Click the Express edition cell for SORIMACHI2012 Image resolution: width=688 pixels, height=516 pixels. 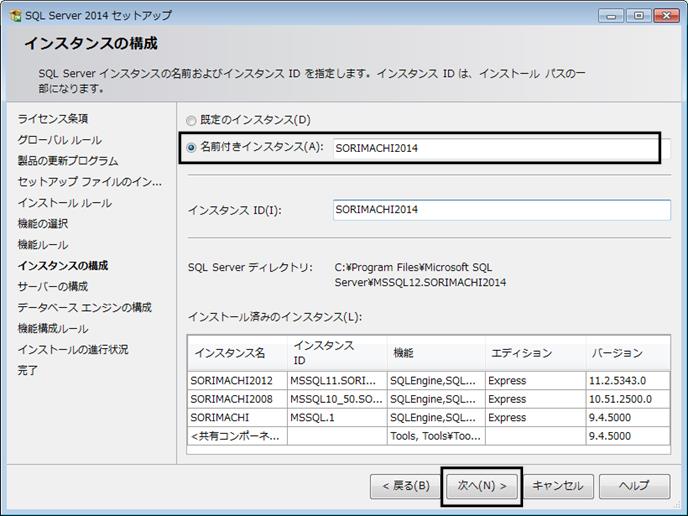(536, 381)
